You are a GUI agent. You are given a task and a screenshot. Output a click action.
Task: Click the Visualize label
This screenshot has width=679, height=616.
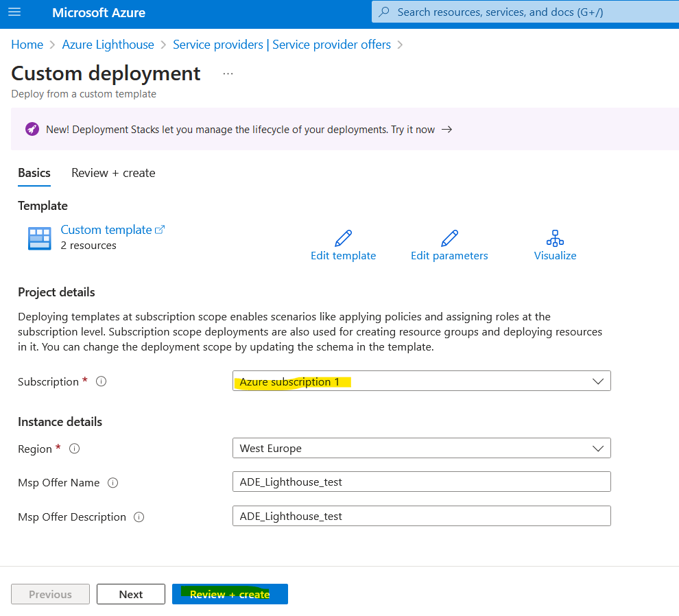(555, 256)
